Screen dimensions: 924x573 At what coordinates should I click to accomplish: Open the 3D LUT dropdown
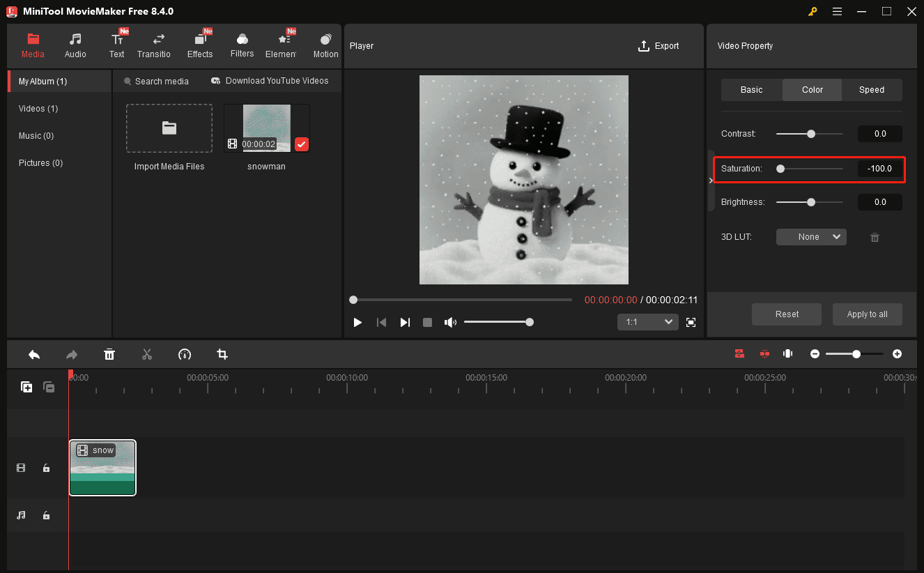[x=811, y=236]
